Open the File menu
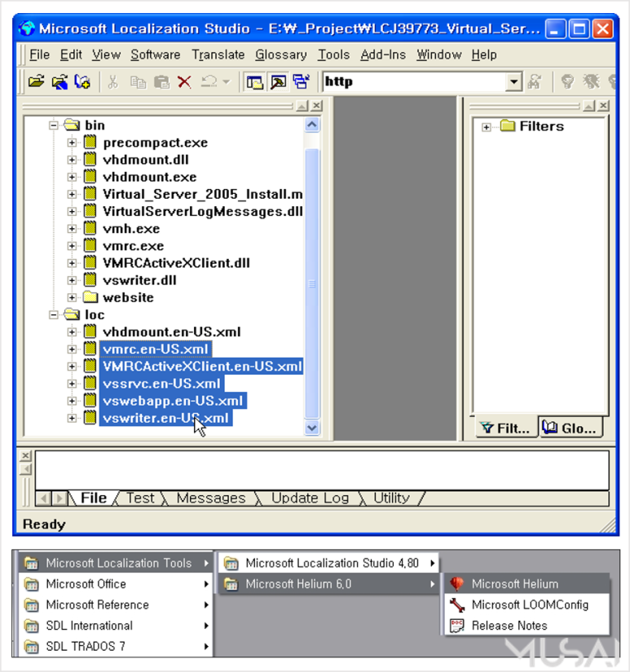The width and height of the screenshot is (630, 672). point(39,55)
